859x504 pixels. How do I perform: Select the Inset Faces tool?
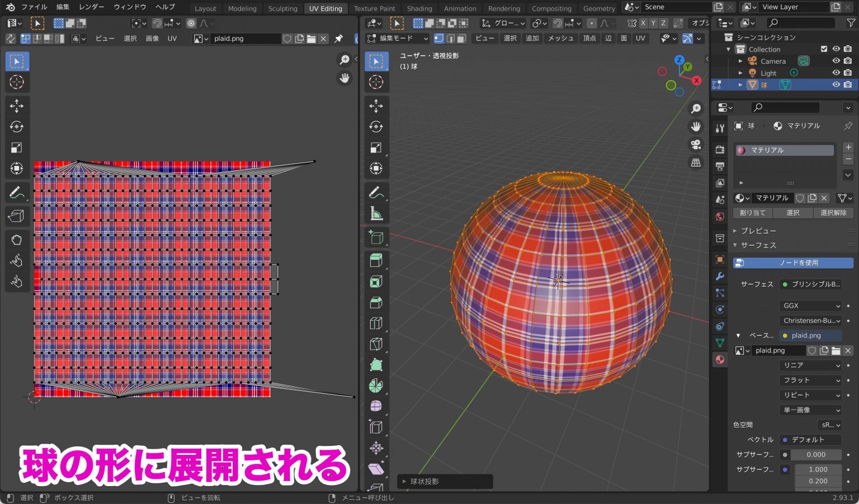[376, 282]
